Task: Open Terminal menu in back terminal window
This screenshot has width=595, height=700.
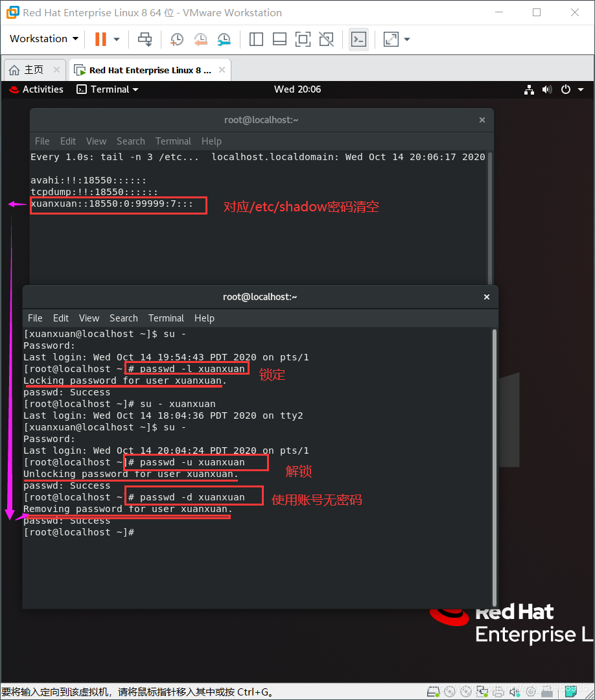Action: point(173,141)
